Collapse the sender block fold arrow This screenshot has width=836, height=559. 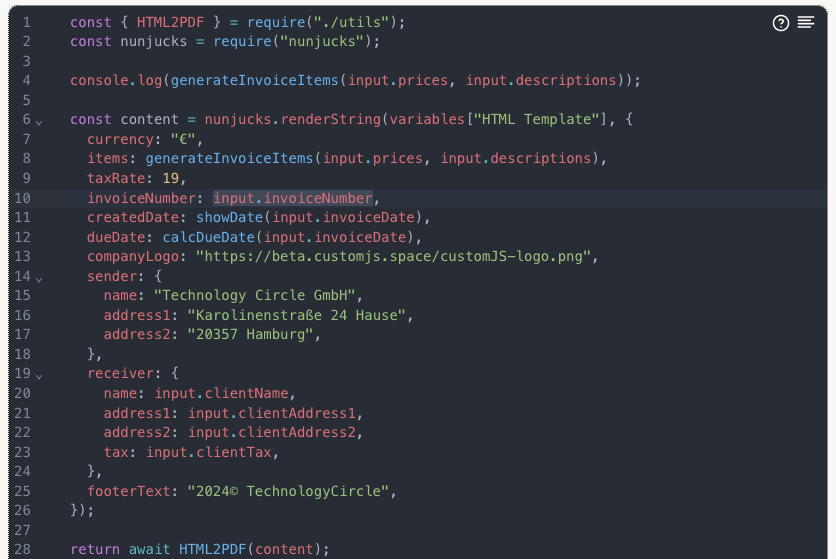[x=39, y=279]
